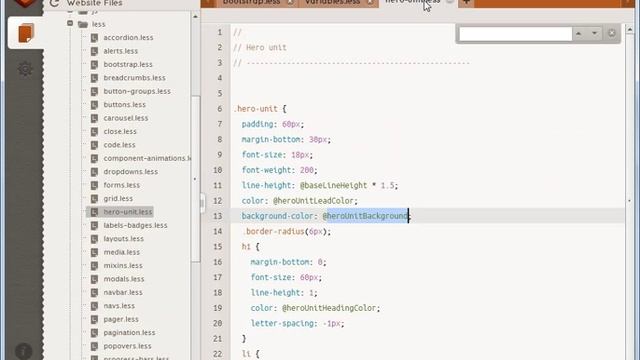The height and width of the screenshot is (360, 640).
Task: Click file icon beside pager.less
Action: pyautogui.click(x=94, y=320)
